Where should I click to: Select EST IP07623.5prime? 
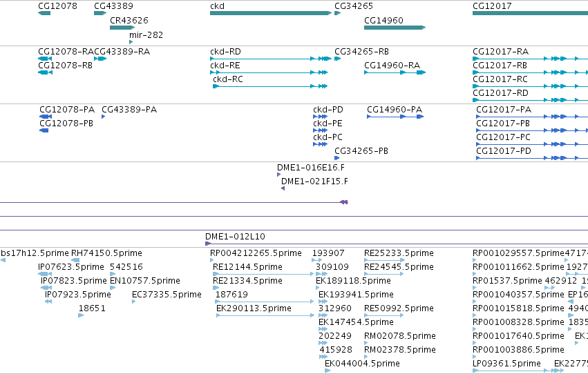pyautogui.click(x=71, y=267)
